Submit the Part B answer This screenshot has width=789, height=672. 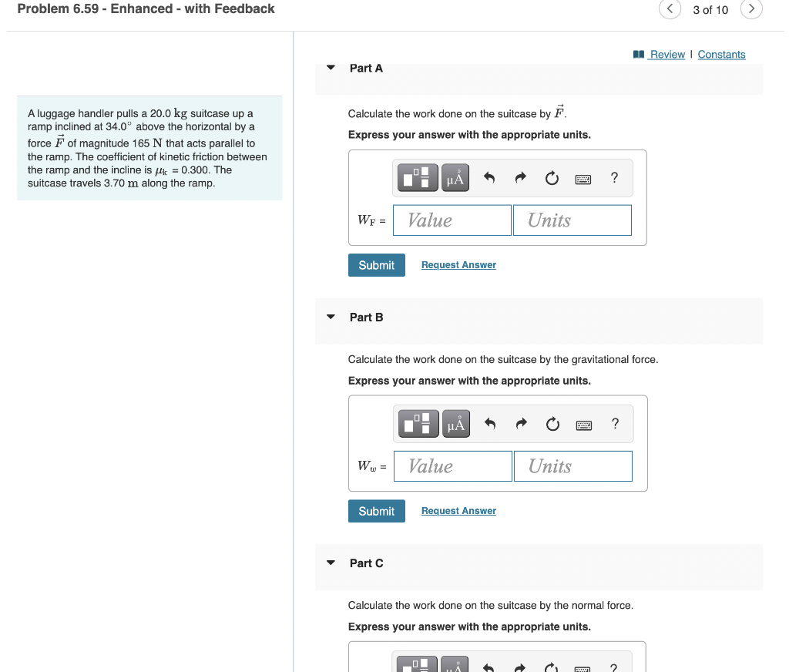pos(376,511)
